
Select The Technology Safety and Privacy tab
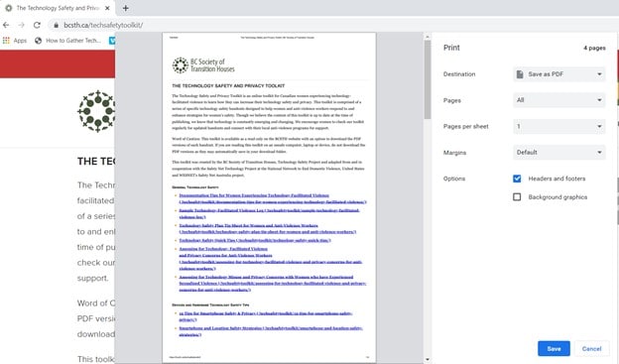pos(58,8)
